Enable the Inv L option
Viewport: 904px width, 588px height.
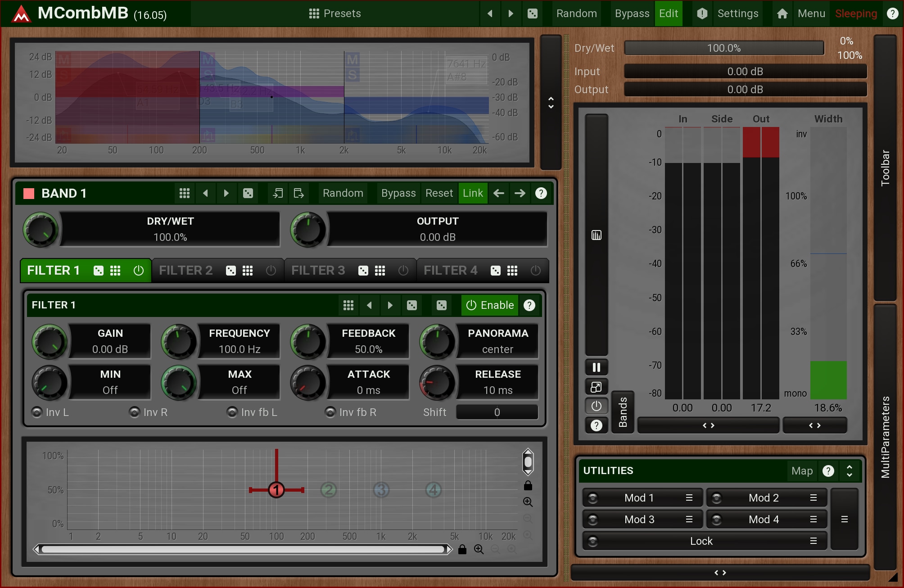click(50, 412)
